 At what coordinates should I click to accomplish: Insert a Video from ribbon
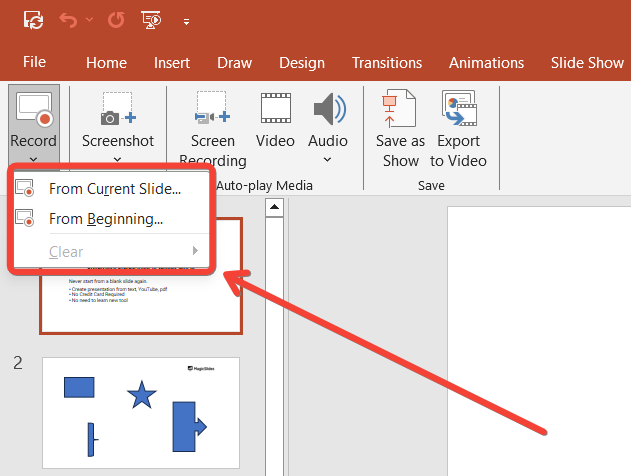275,110
